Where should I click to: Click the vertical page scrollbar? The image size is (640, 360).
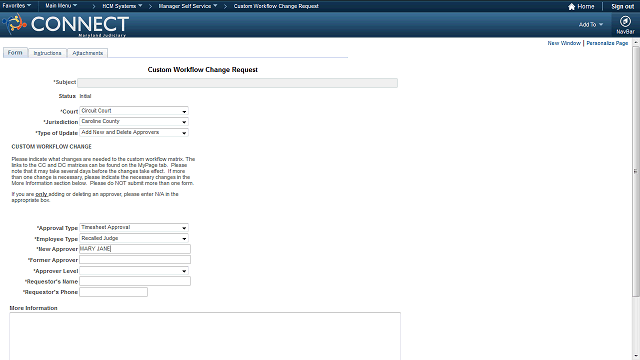coord(636,171)
